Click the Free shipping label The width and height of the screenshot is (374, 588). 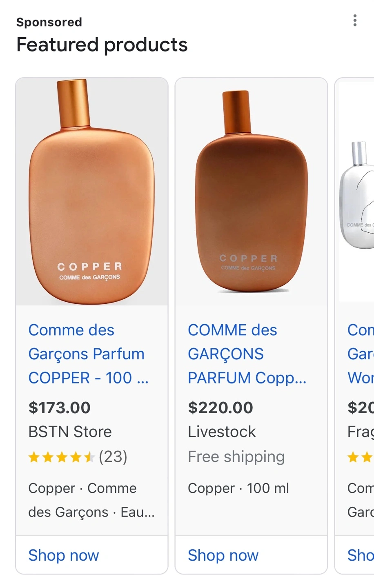click(236, 457)
